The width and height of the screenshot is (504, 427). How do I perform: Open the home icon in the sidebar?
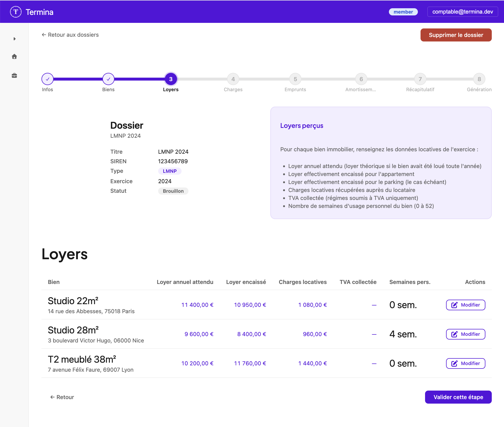coord(14,56)
